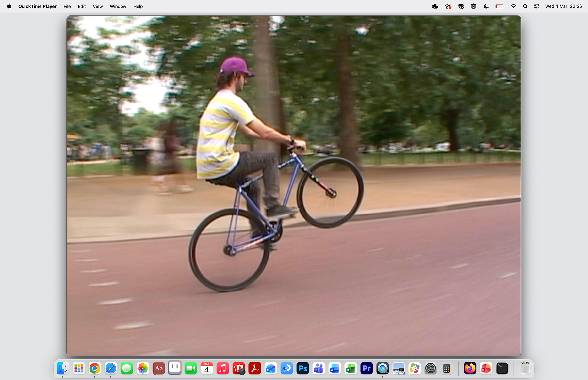Open the Help menu
This screenshot has height=380, width=588.
[x=138, y=6]
